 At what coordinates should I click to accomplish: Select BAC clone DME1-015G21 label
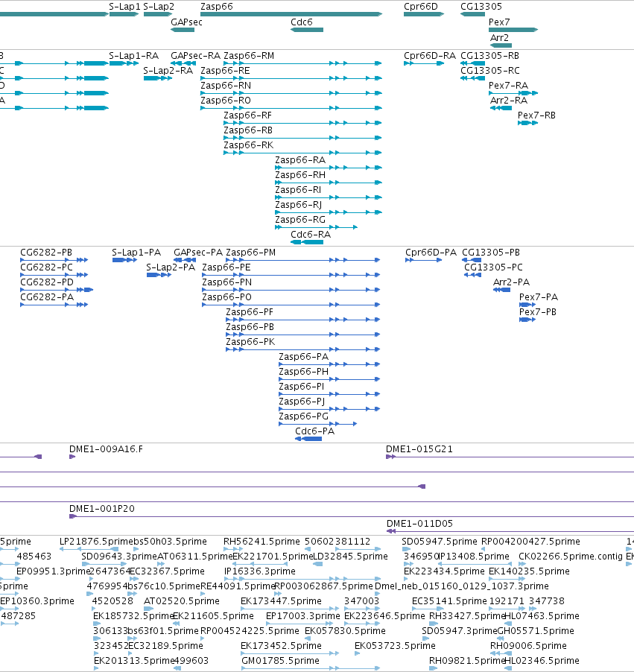pos(419,449)
